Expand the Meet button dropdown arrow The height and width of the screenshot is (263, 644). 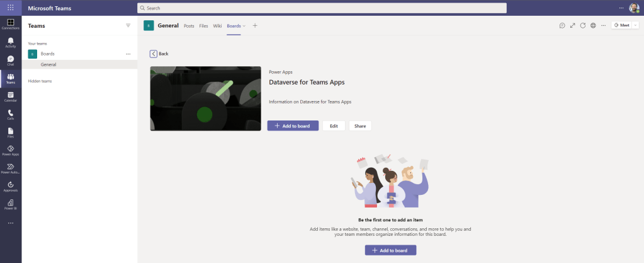pyautogui.click(x=635, y=26)
